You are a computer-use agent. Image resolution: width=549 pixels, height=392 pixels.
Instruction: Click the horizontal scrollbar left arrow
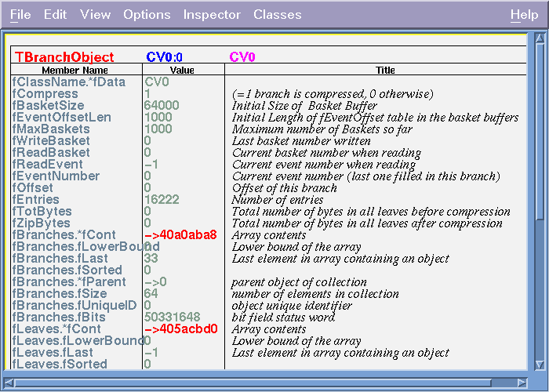(x=9, y=383)
